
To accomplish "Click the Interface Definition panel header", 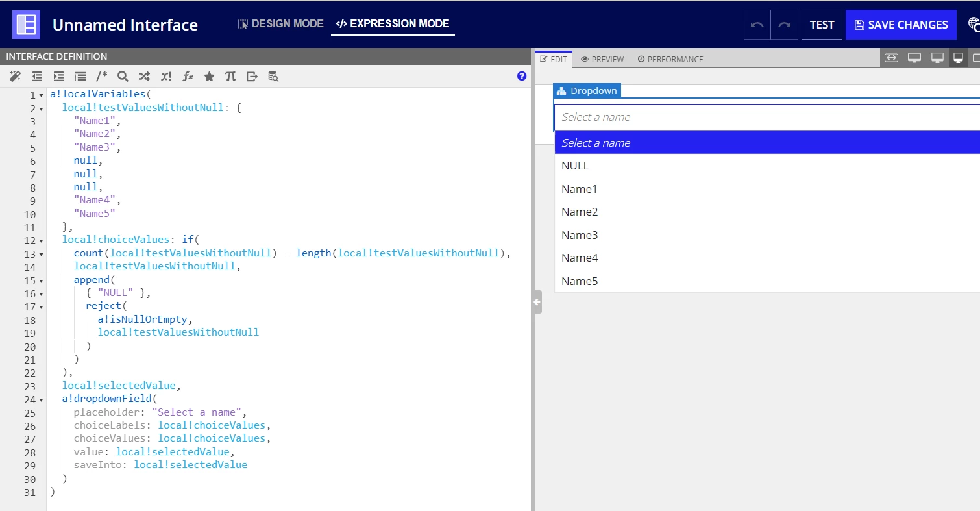I will point(265,56).
